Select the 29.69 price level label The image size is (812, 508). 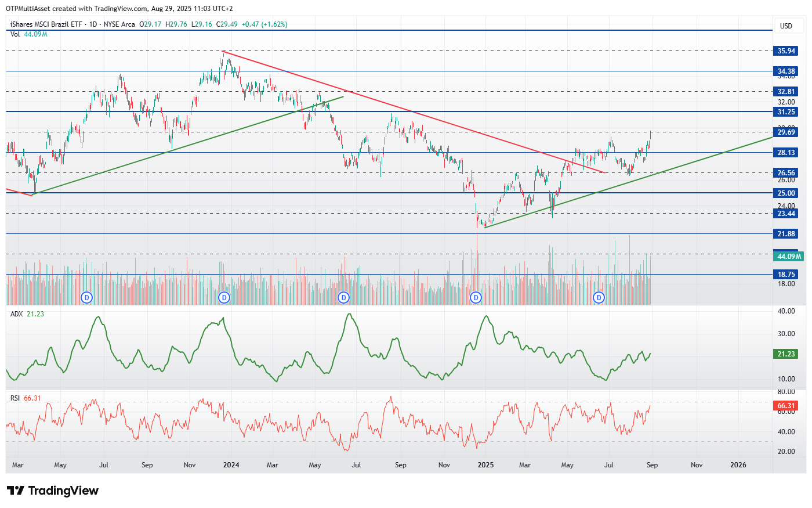pyautogui.click(x=786, y=132)
